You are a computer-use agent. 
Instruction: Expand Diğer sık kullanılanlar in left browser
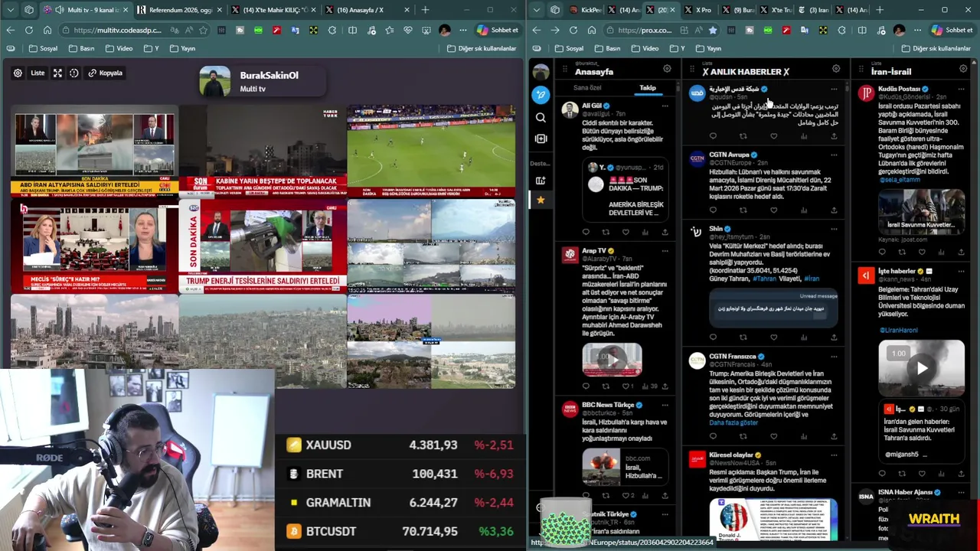point(482,48)
